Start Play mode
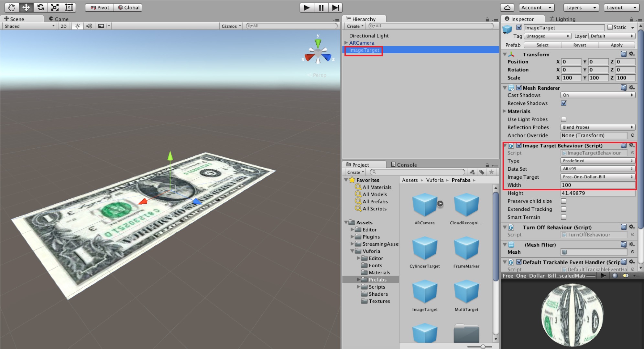644x349 pixels. click(307, 7)
